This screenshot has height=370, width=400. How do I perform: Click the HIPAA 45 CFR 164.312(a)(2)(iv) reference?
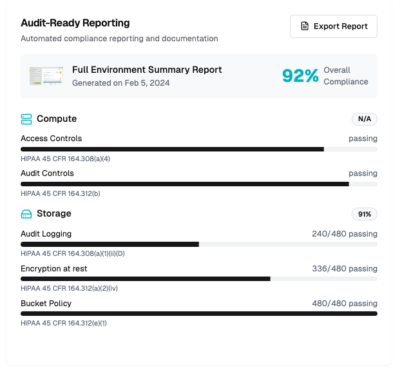click(x=69, y=288)
